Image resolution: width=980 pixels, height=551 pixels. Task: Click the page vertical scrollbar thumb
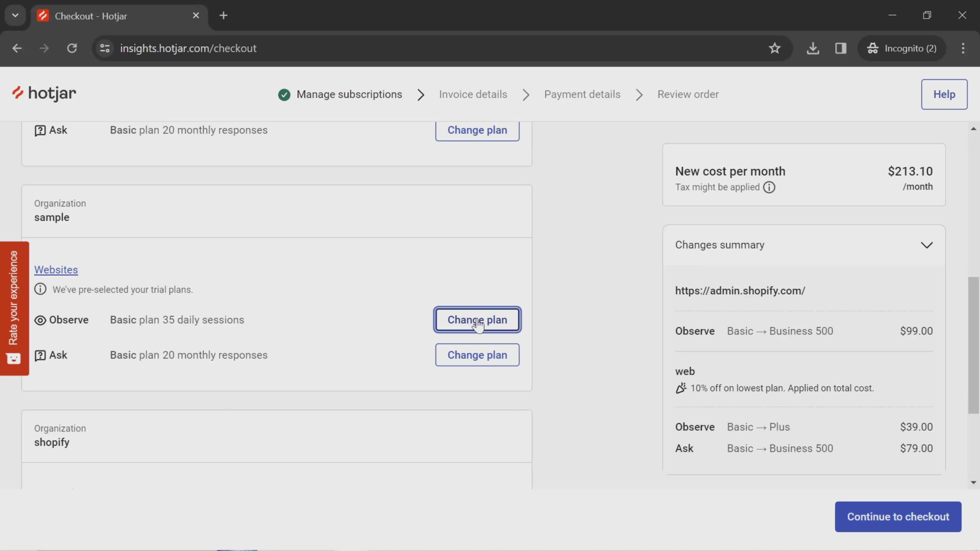click(973, 345)
